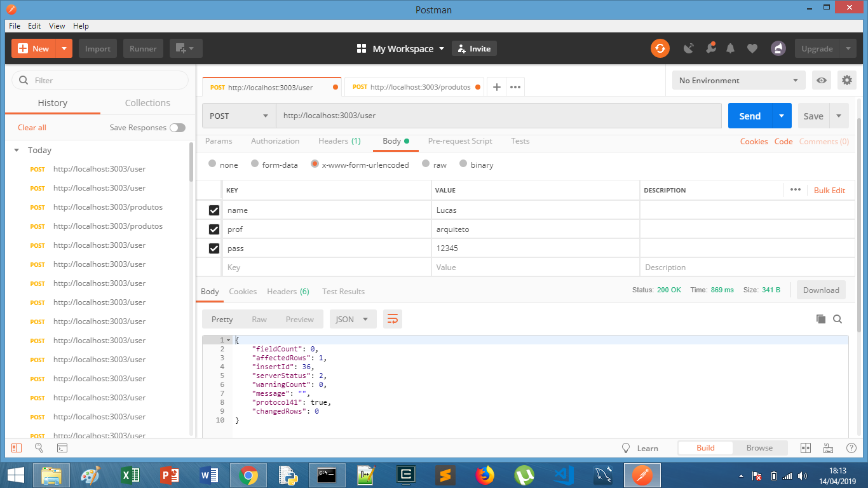Open the user avatar profile icon
Image resolution: width=868 pixels, height=488 pixels.
(778, 48)
